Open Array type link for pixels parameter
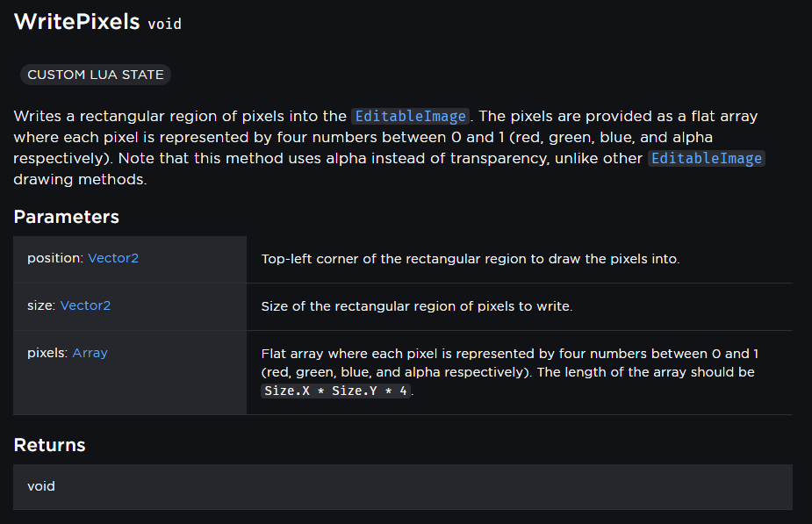This screenshot has height=524, width=812. point(90,353)
